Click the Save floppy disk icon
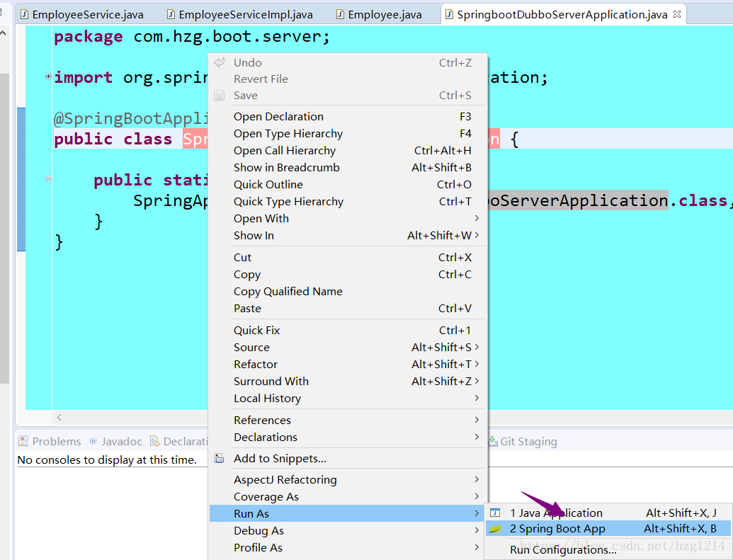This screenshot has width=733, height=560. [x=220, y=96]
